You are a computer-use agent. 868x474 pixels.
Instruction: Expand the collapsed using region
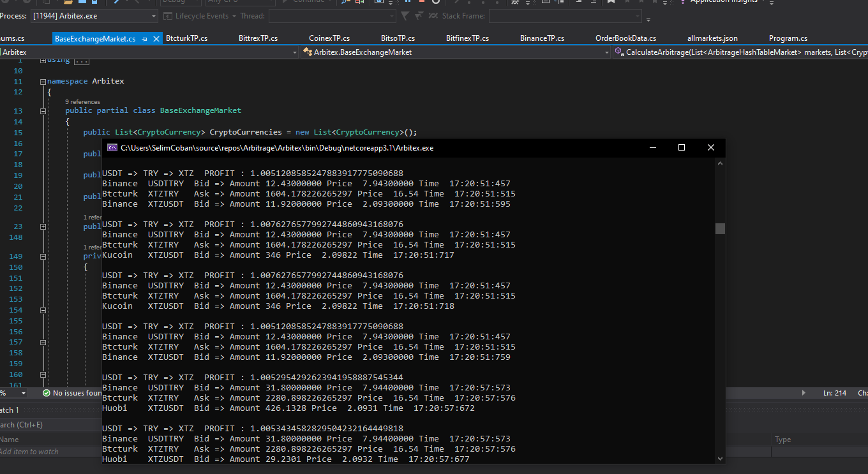(43, 60)
